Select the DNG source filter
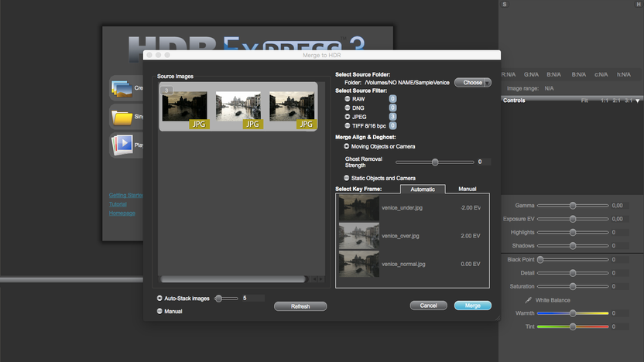644x362 pixels. point(348,108)
